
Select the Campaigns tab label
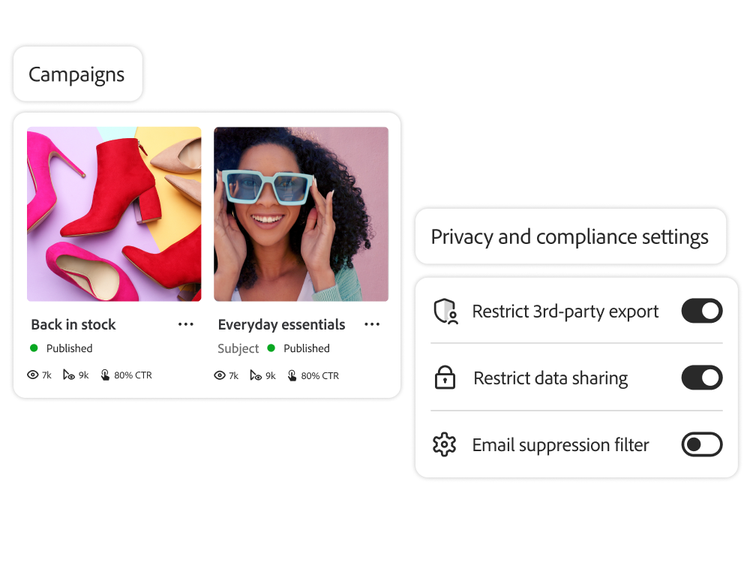[77, 74]
